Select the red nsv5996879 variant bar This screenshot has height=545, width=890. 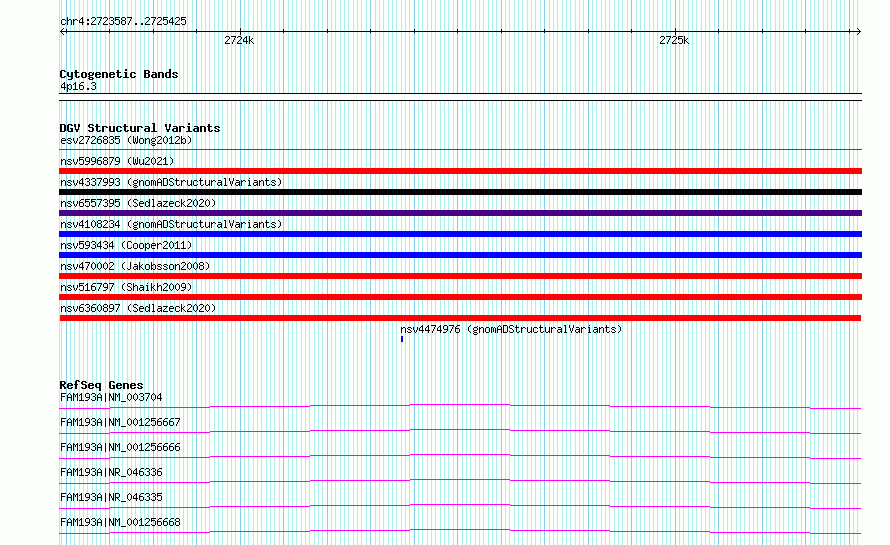point(460,171)
